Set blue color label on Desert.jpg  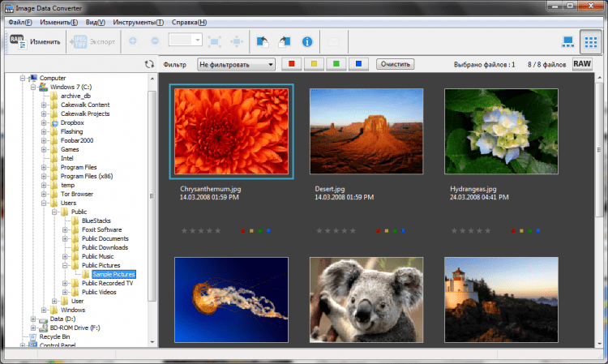coord(403,231)
